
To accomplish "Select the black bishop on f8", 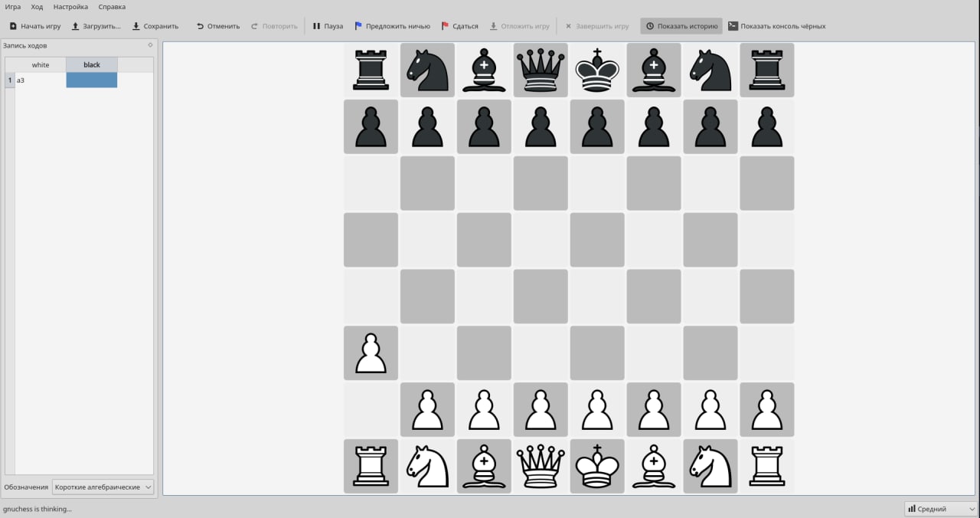I will [x=654, y=70].
